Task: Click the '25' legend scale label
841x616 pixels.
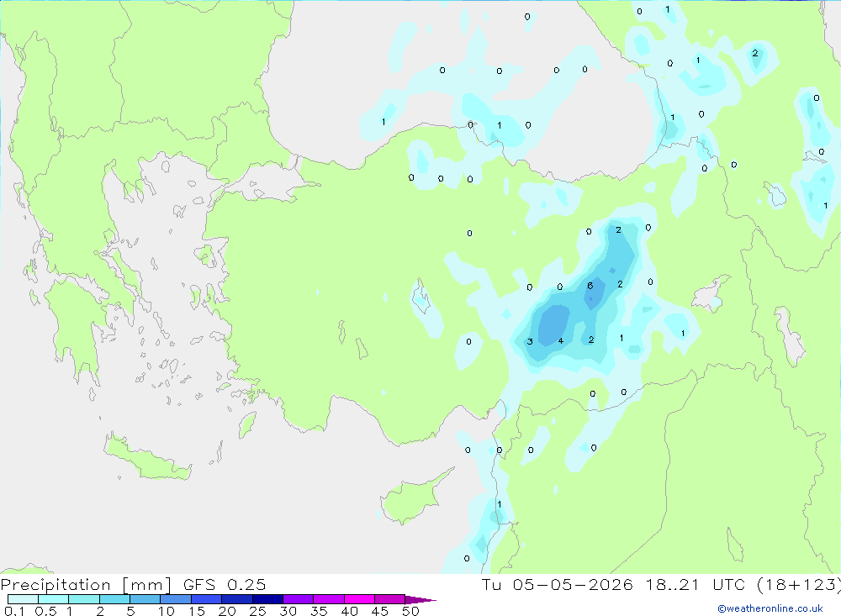Action: pyautogui.click(x=258, y=611)
